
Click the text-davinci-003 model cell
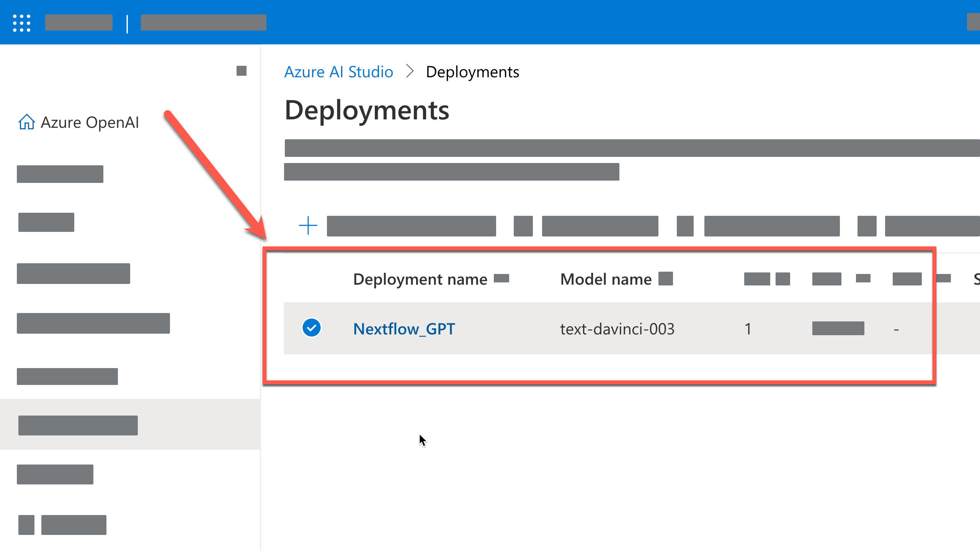pyautogui.click(x=617, y=329)
